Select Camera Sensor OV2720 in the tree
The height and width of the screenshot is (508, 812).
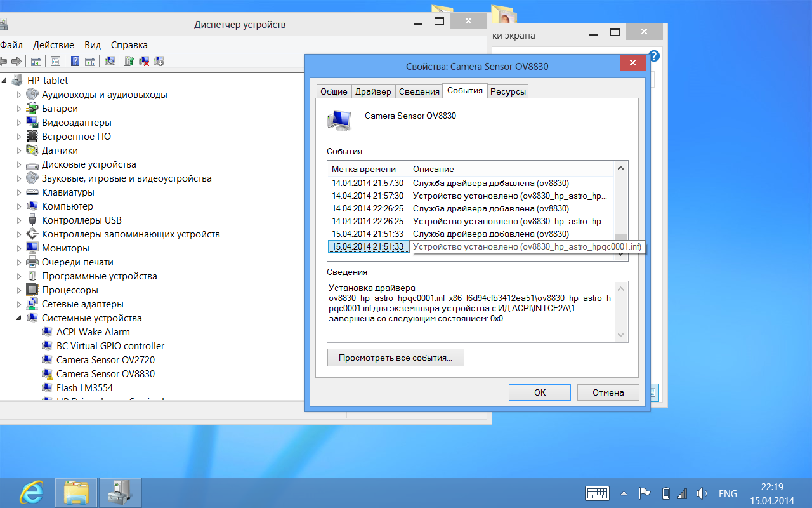[105, 360]
